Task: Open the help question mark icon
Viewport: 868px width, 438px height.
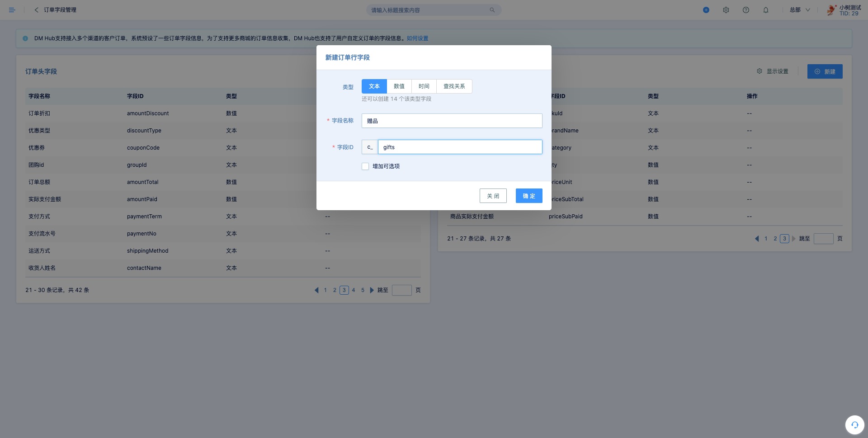Action: pyautogui.click(x=746, y=10)
